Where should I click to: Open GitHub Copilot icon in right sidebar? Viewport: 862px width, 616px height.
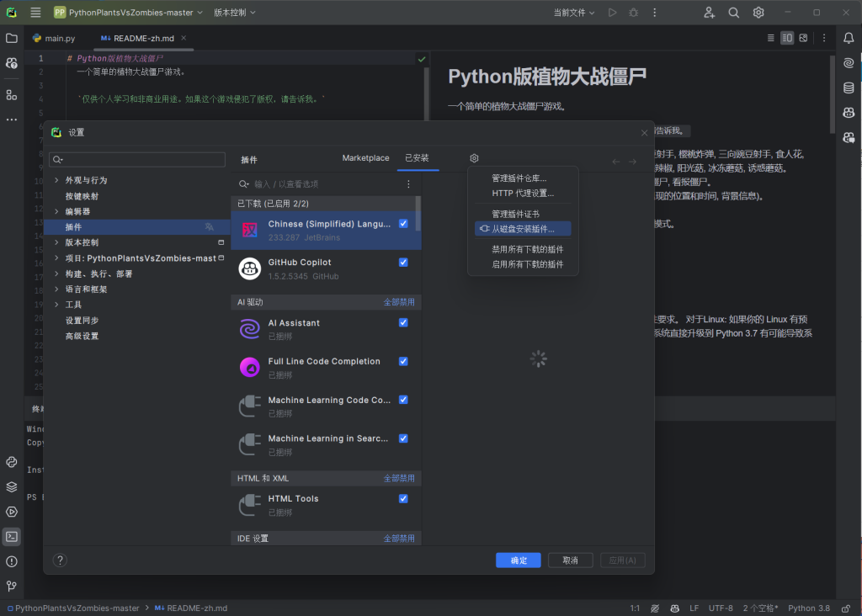[x=849, y=113]
